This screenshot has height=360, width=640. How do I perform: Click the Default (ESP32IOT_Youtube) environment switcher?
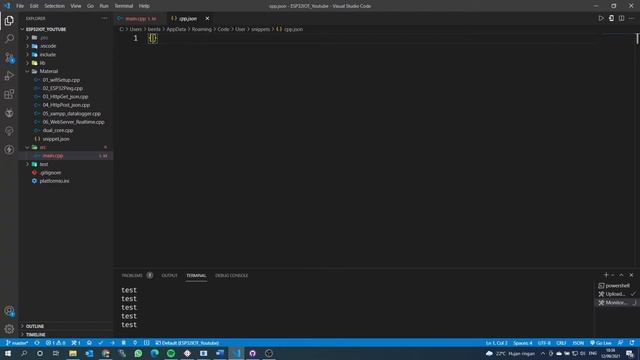point(187,343)
